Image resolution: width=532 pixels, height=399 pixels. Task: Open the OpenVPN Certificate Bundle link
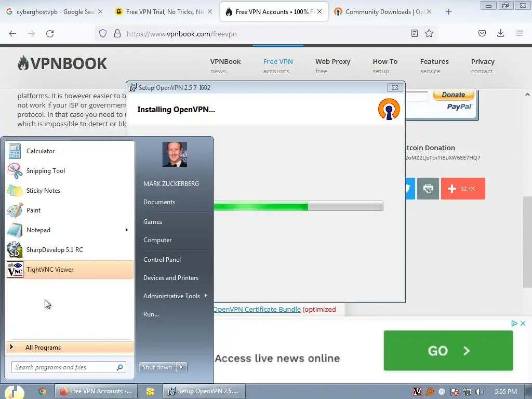(257, 309)
